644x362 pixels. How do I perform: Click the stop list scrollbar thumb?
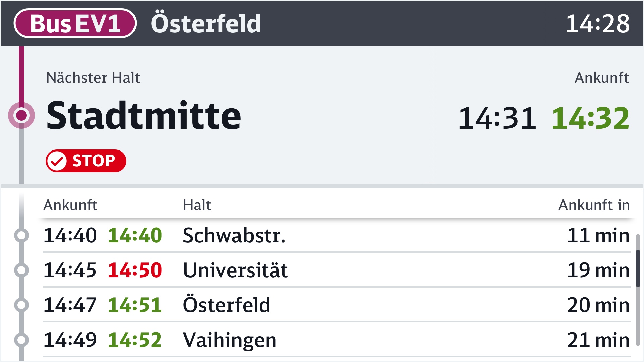[638, 268]
